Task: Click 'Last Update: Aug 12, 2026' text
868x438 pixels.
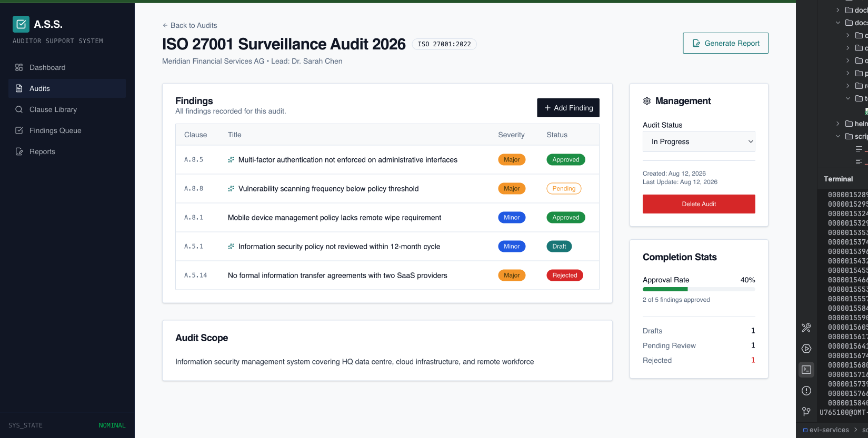Action: (x=680, y=182)
